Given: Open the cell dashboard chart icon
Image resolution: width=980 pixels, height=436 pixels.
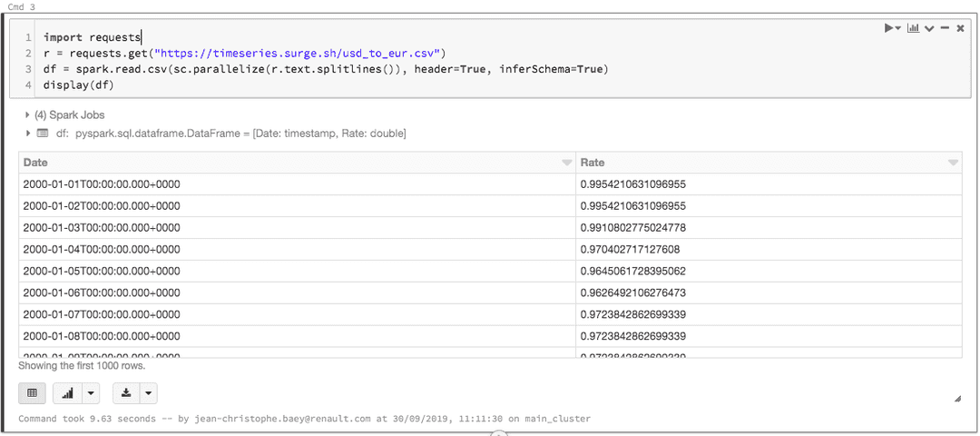Looking at the screenshot, I should tap(913, 29).
